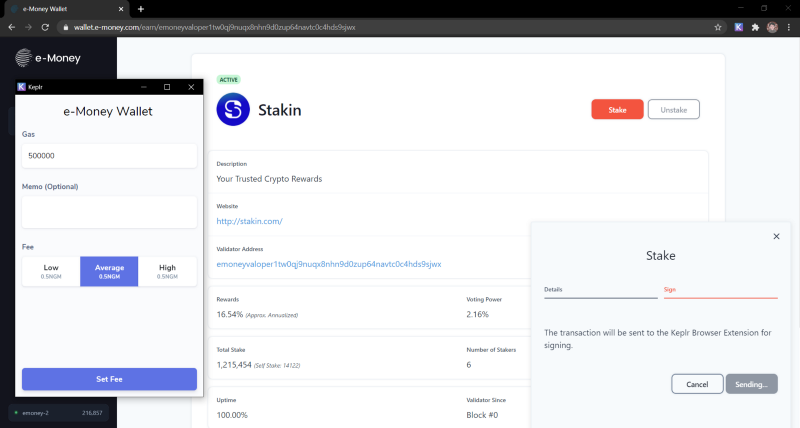
Task: Click the Stakin validator logo
Action: (233, 109)
